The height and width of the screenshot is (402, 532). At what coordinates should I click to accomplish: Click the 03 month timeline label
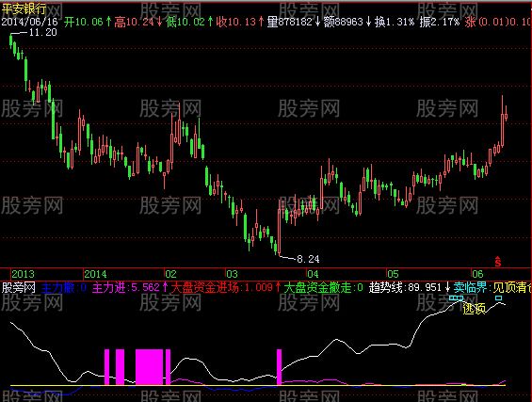coord(232,274)
